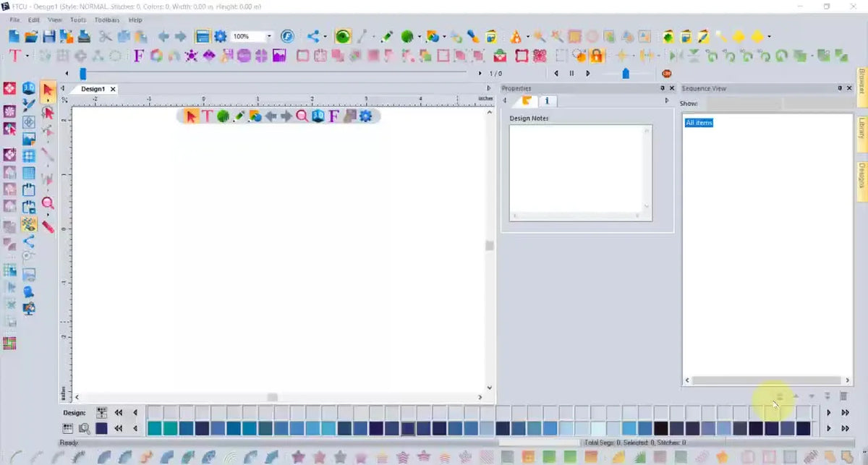
Task: Click the magnifier Zoom tool in left sidebar
Action: (48, 203)
